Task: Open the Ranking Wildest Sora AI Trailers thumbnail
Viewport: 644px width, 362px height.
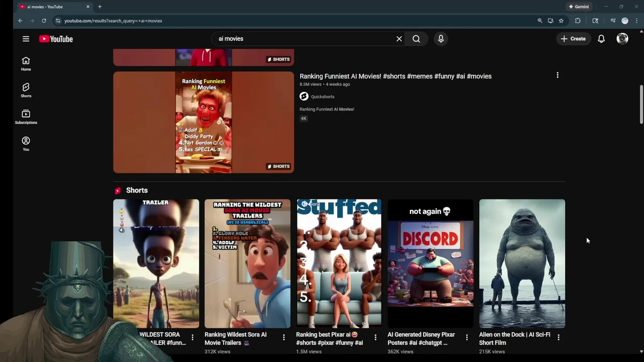Action: [x=248, y=263]
